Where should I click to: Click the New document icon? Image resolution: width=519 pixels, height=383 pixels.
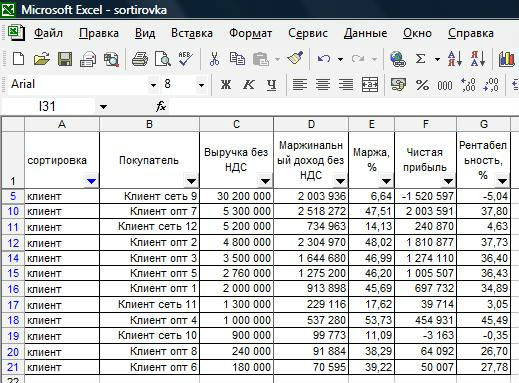(x=18, y=59)
